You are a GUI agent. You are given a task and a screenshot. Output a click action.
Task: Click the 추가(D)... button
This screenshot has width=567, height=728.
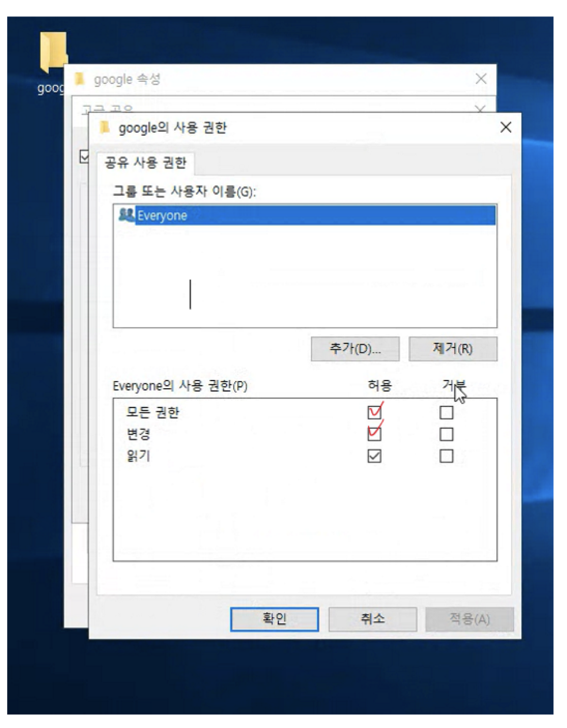click(355, 349)
